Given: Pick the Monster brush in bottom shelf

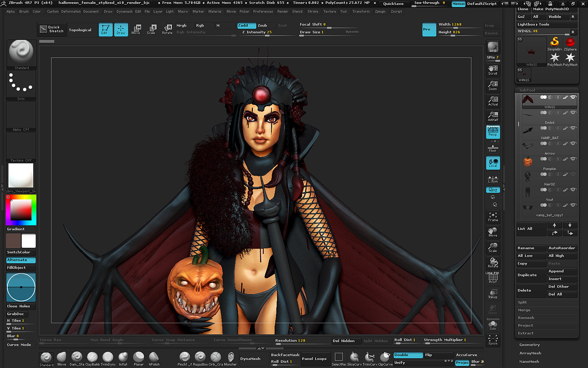Looking at the screenshot, I should pos(230,359).
